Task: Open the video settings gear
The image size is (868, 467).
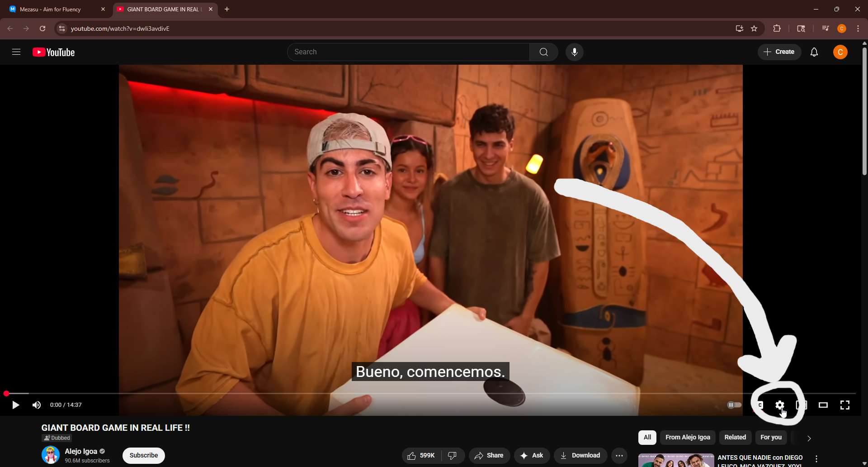Action: 779,405
